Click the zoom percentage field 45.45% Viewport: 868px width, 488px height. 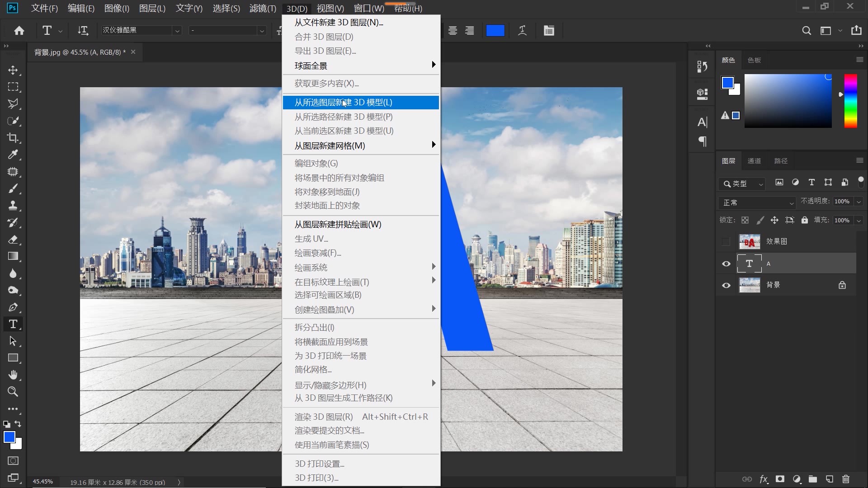point(43,482)
